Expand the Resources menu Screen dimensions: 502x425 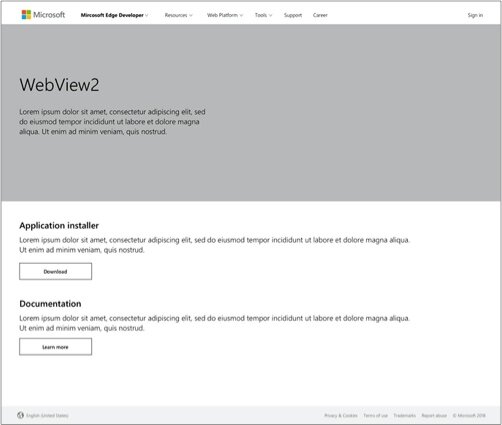[178, 15]
